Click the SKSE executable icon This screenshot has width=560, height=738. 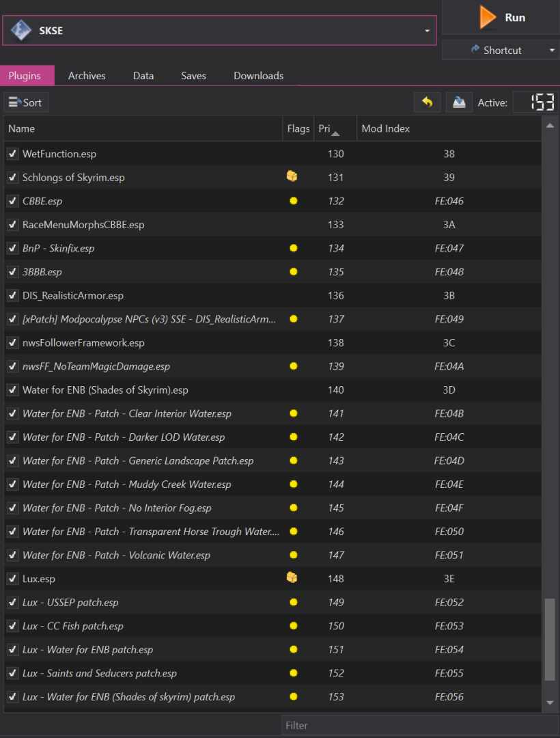(21, 31)
